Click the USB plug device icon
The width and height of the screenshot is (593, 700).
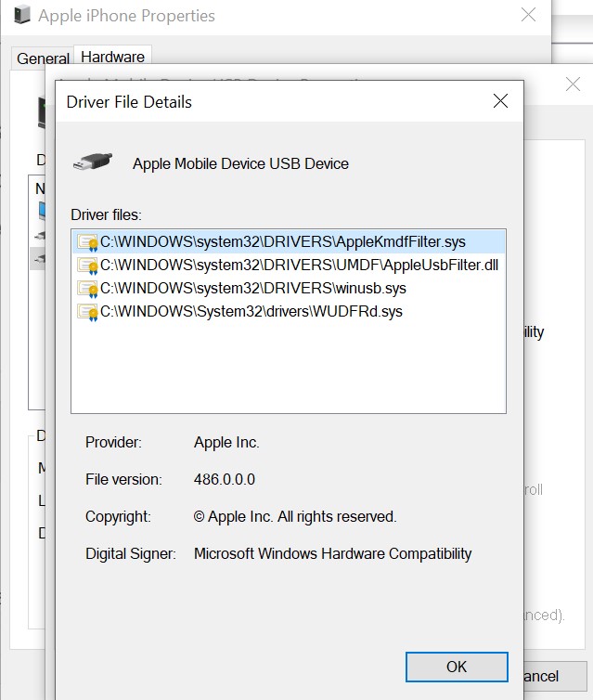point(93,162)
